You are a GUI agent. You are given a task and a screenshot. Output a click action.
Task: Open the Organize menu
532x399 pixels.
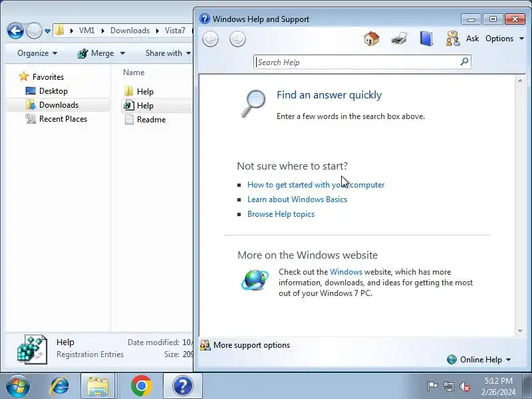(x=37, y=53)
